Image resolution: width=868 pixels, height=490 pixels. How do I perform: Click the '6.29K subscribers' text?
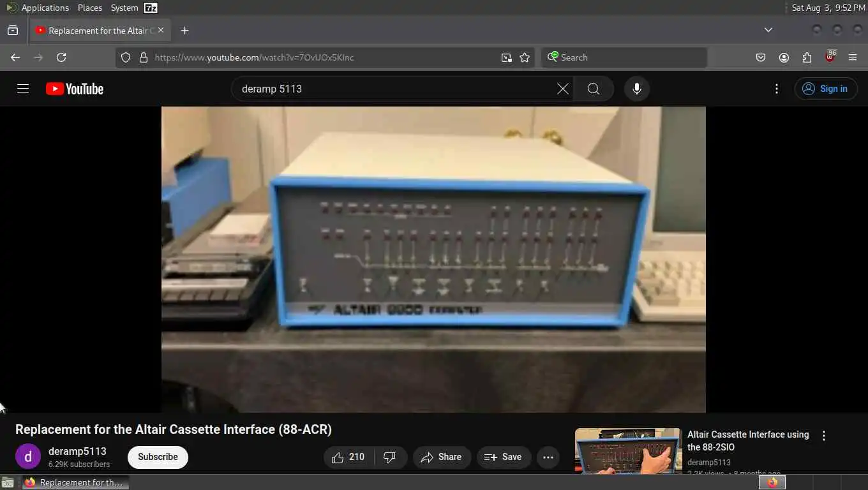point(79,464)
